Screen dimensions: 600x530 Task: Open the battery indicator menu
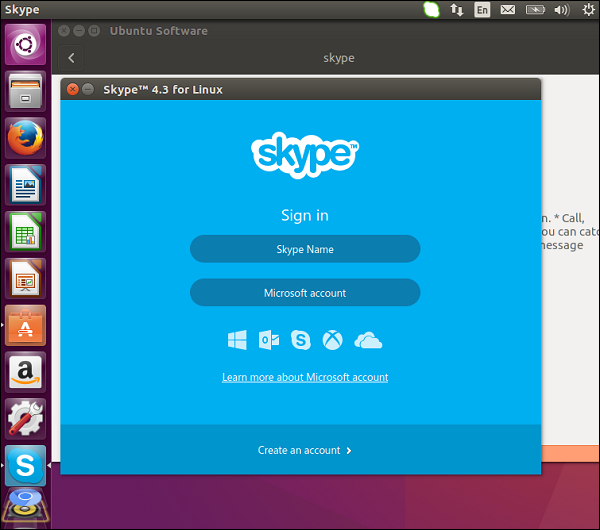535,10
